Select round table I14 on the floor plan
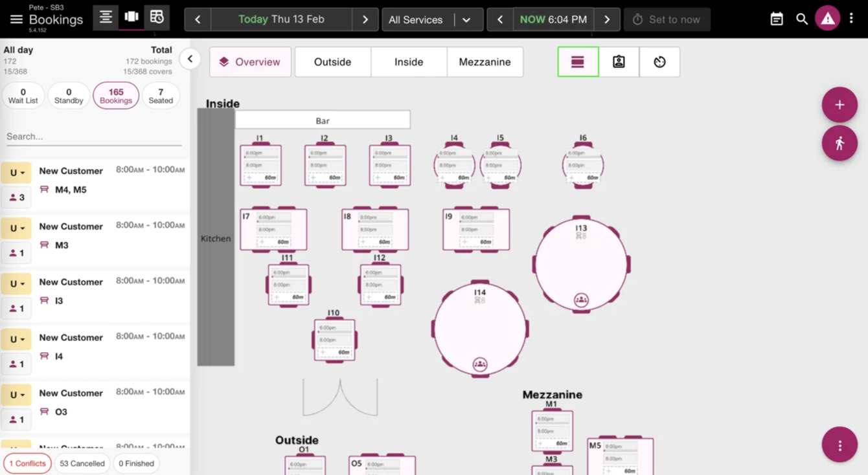The height and width of the screenshot is (475, 868). coord(480,329)
